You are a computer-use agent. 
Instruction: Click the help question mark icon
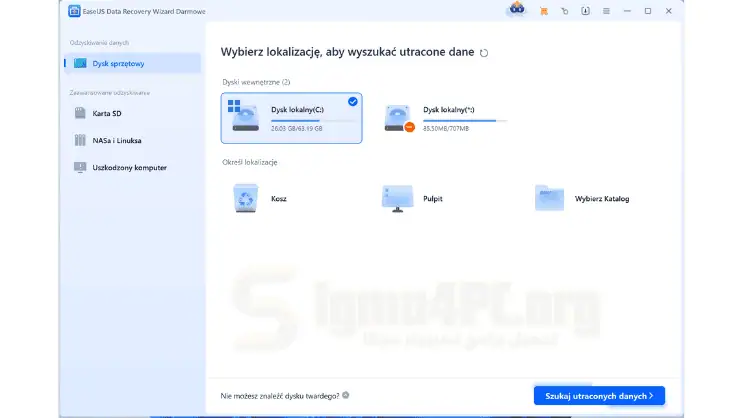(x=345, y=395)
